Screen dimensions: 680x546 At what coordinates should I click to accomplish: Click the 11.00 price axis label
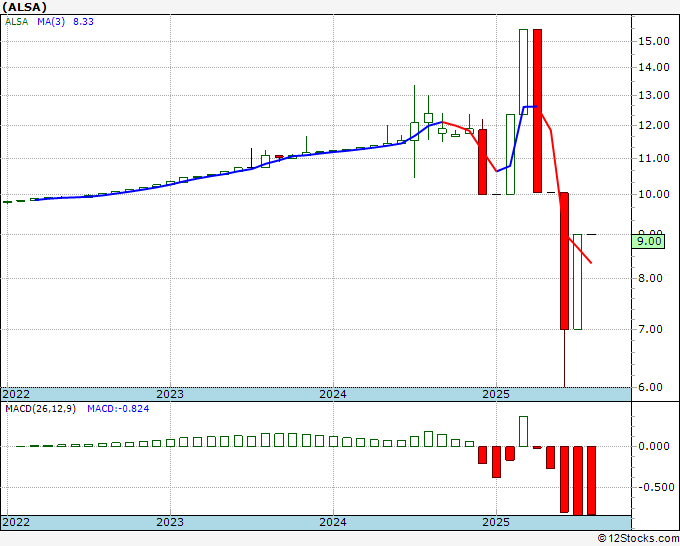(654, 158)
